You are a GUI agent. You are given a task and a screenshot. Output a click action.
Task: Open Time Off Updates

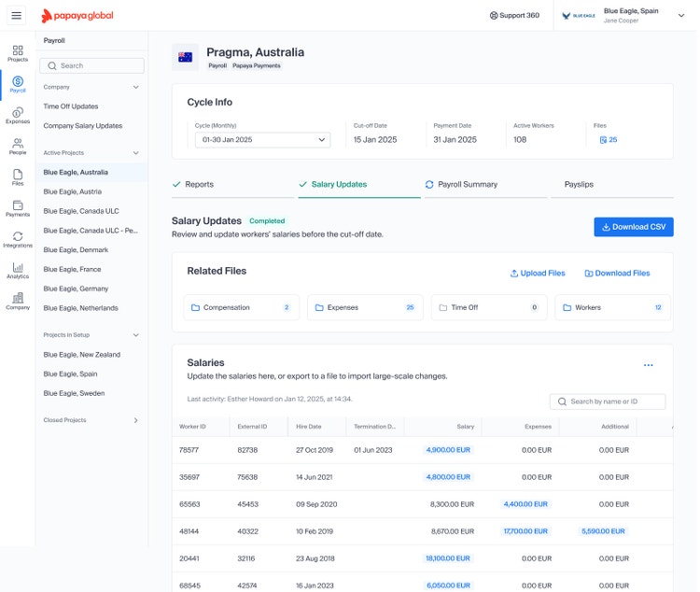pyautogui.click(x=71, y=106)
